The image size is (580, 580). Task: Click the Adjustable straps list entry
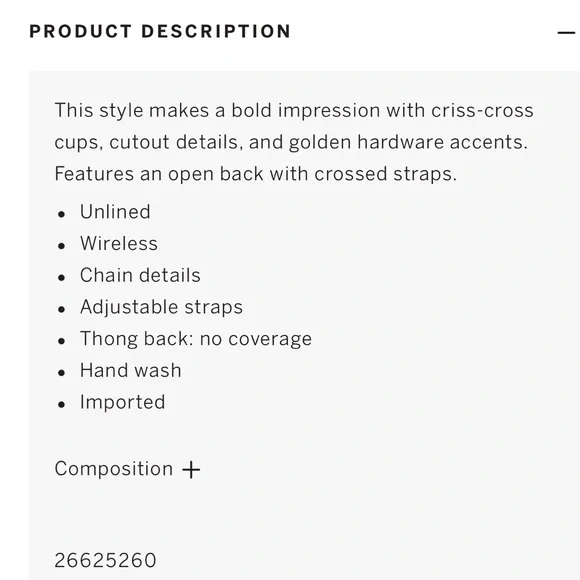[161, 307]
